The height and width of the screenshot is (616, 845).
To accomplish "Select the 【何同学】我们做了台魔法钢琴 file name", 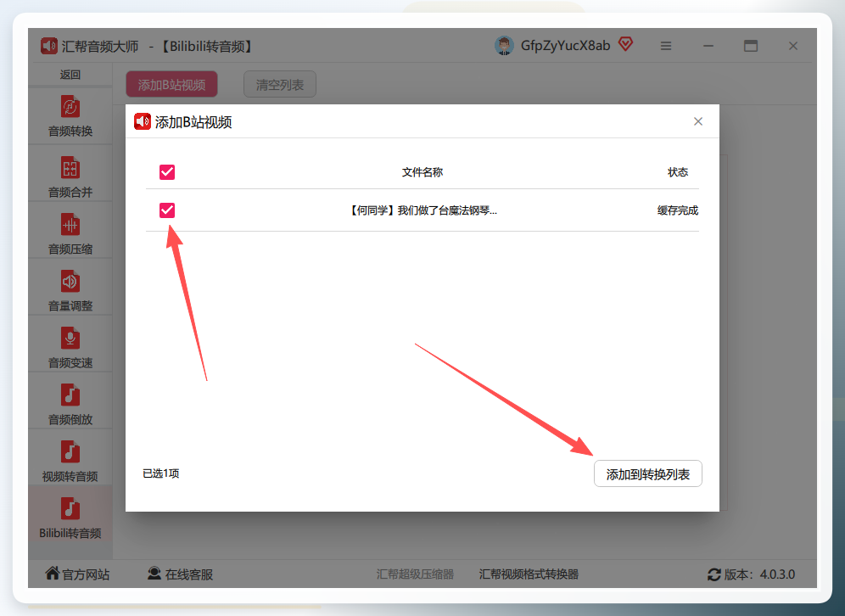I will coord(423,210).
